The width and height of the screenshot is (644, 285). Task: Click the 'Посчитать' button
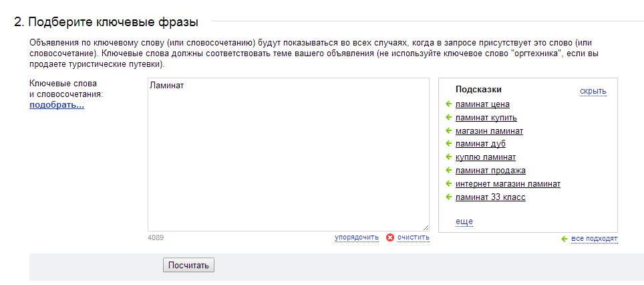pyautogui.click(x=188, y=265)
